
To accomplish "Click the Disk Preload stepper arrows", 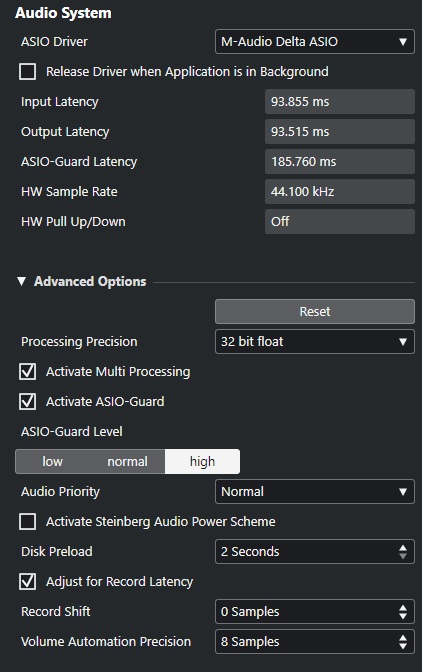I will point(403,552).
